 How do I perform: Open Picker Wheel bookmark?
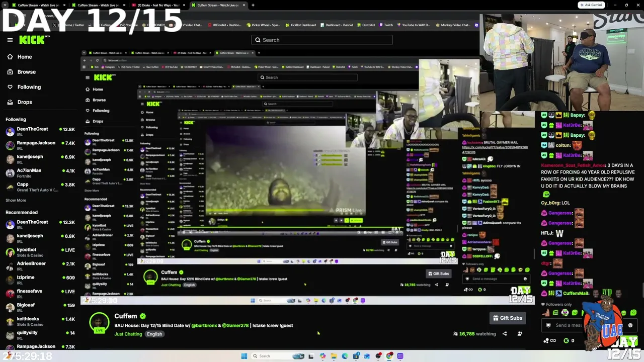point(265,25)
